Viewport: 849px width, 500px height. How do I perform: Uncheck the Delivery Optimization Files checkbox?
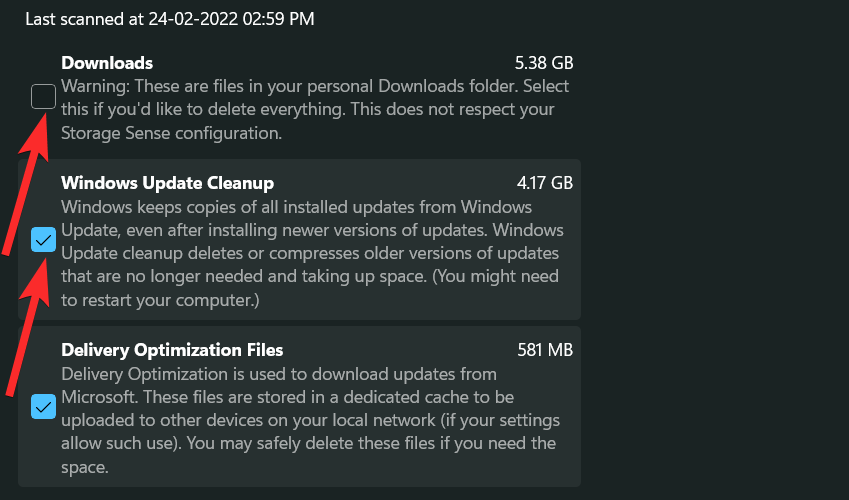43,407
